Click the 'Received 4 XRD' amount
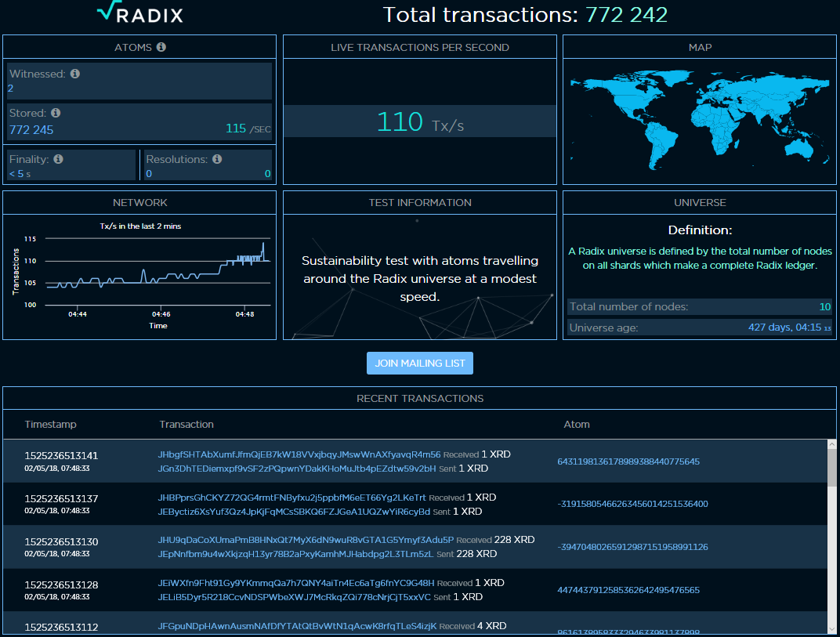The image size is (840, 637). click(x=472, y=626)
